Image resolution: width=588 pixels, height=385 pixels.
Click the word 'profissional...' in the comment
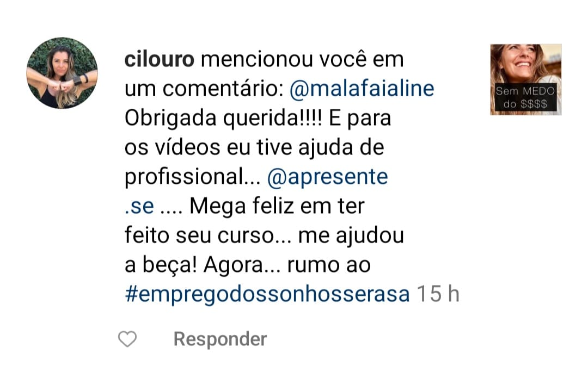(192, 177)
